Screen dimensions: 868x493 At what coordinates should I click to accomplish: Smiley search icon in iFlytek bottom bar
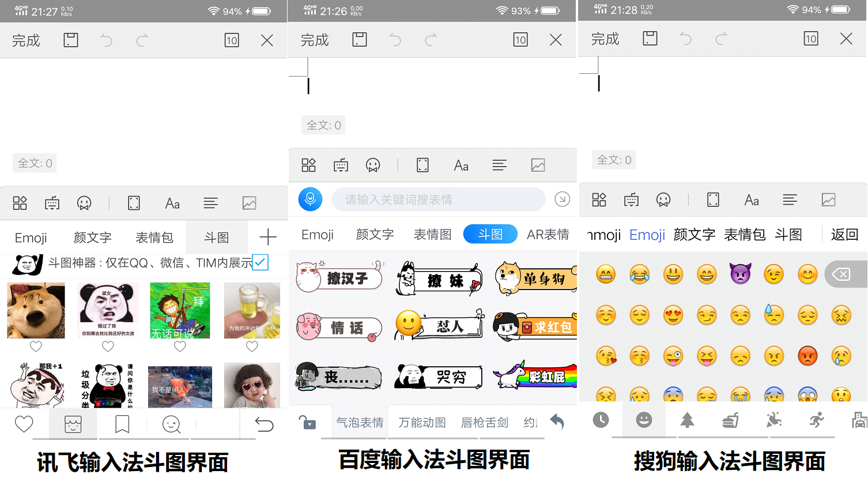(x=172, y=424)
